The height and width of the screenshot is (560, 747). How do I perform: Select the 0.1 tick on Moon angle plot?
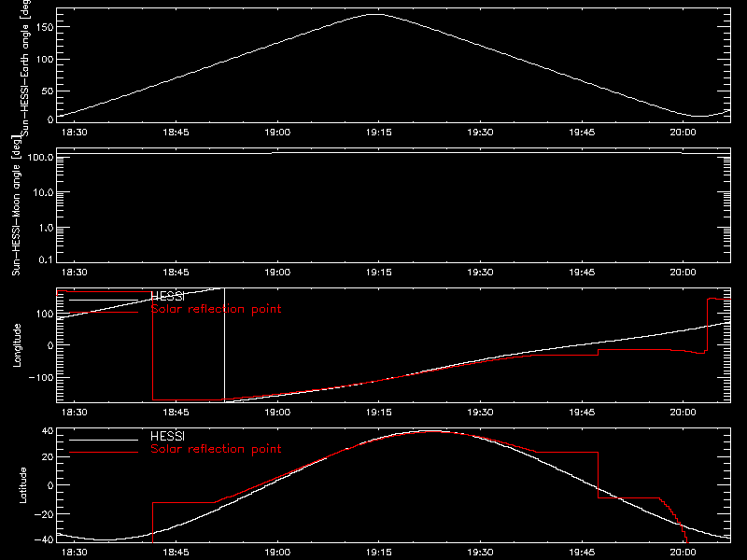pos(46,259)
